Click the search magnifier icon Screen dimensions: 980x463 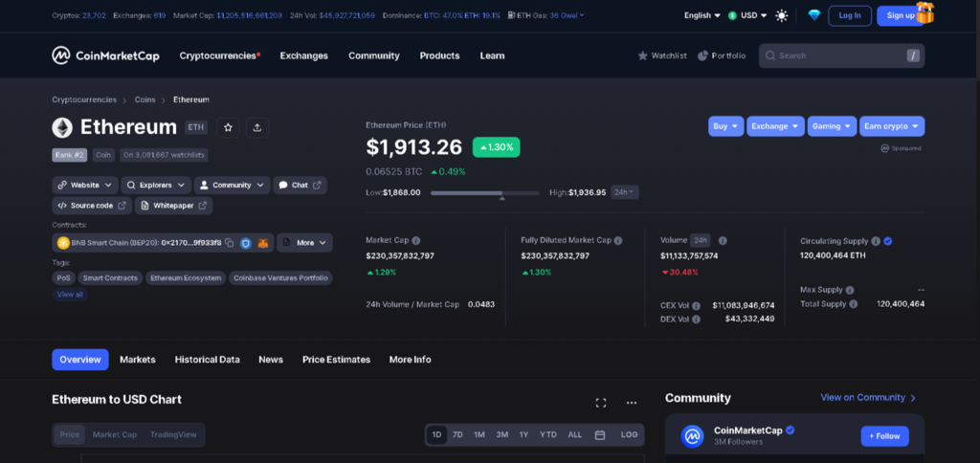[x=770, y=55]
